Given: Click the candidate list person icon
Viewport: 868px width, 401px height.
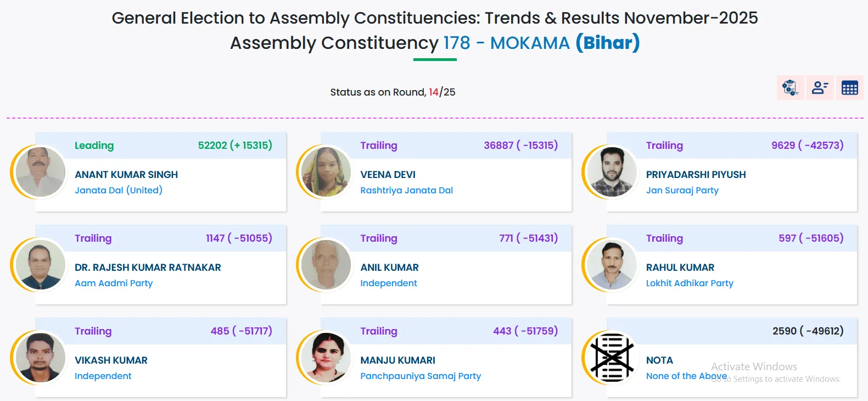Looking at the screenshot, I should pos(820,88).
